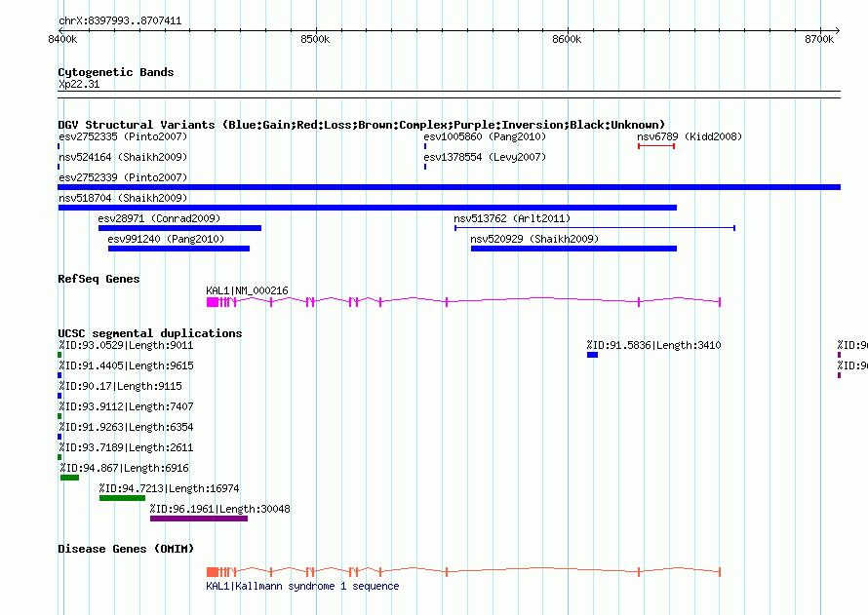Click the green duplication bar %ID:94.867 Length:6916
Image resolution: width=868 pixels, height=615 pixels.
coord(70,478)
